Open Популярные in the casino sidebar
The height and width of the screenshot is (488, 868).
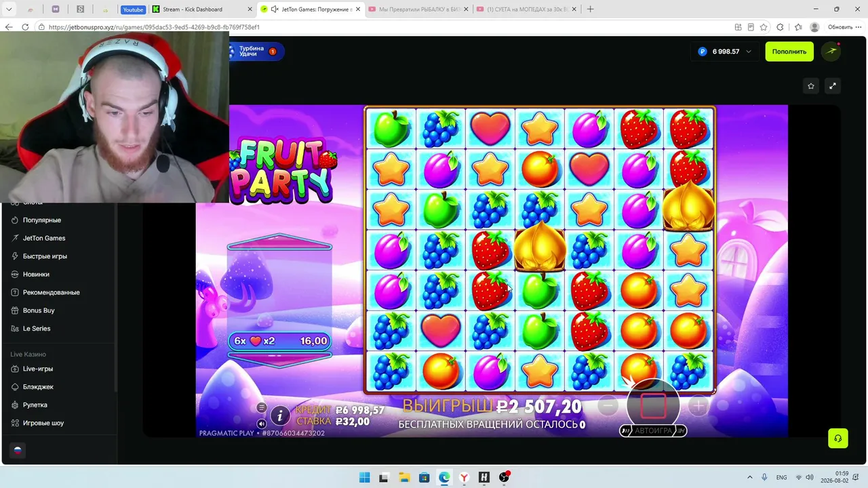(x=42, y=220)
